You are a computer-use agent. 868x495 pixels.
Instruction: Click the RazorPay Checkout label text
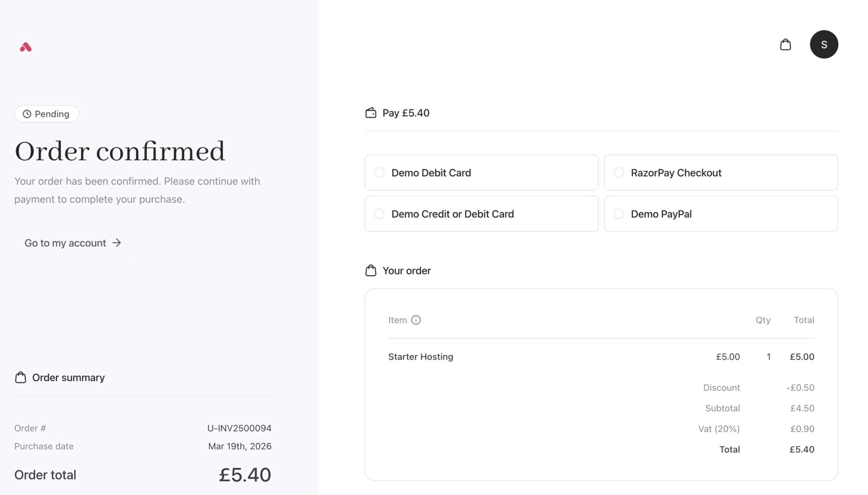coord(676,173)
